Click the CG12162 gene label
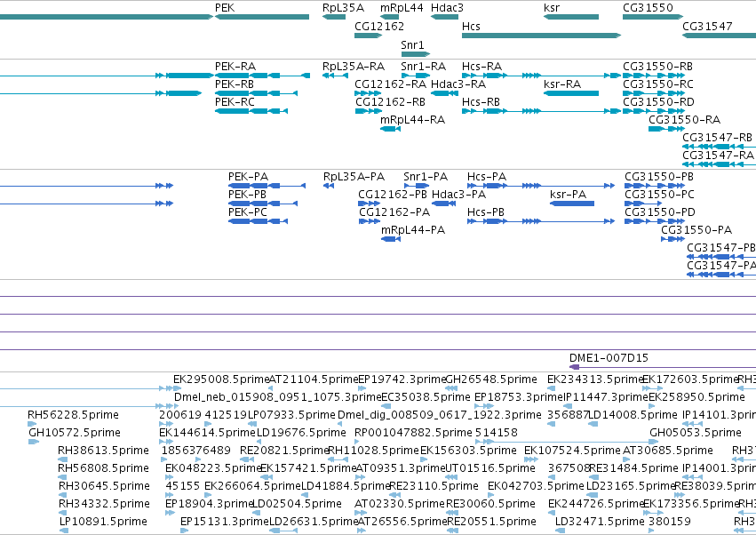Viewport: 756px width, 535px height. pyautogui.click(x=379, y=26)
